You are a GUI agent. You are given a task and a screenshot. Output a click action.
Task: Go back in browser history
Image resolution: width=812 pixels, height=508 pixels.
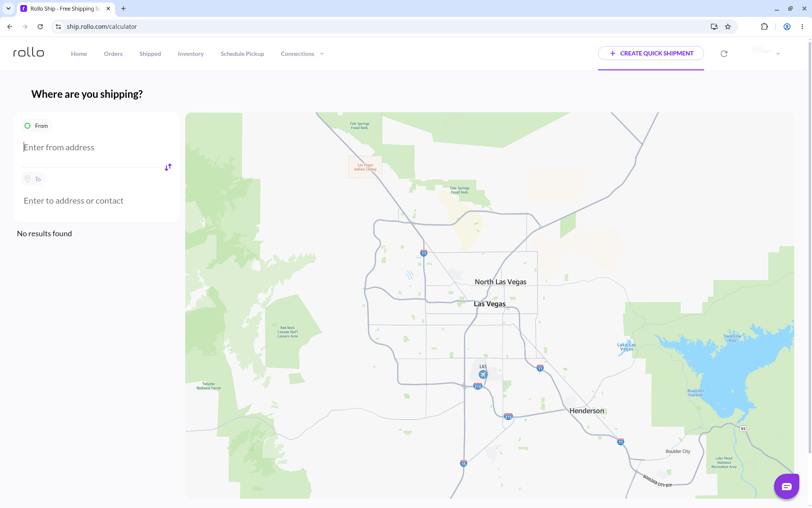click(x=10, y=27)
